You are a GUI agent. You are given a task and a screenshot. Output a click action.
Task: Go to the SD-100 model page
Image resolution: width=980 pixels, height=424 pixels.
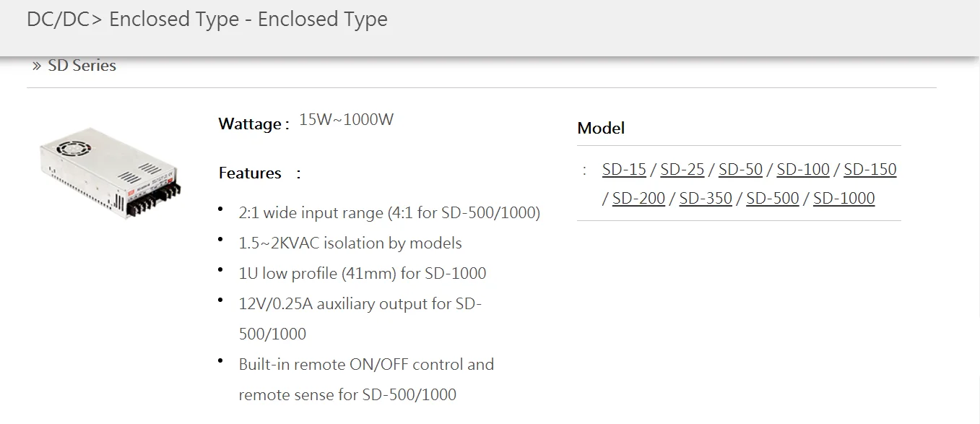(803, 170)
